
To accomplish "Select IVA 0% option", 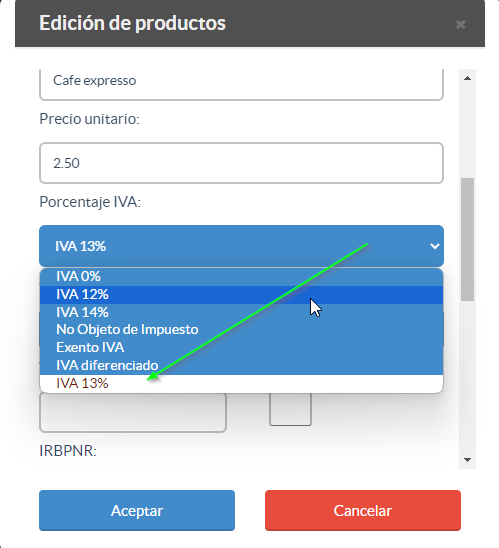I will point(241,277).
